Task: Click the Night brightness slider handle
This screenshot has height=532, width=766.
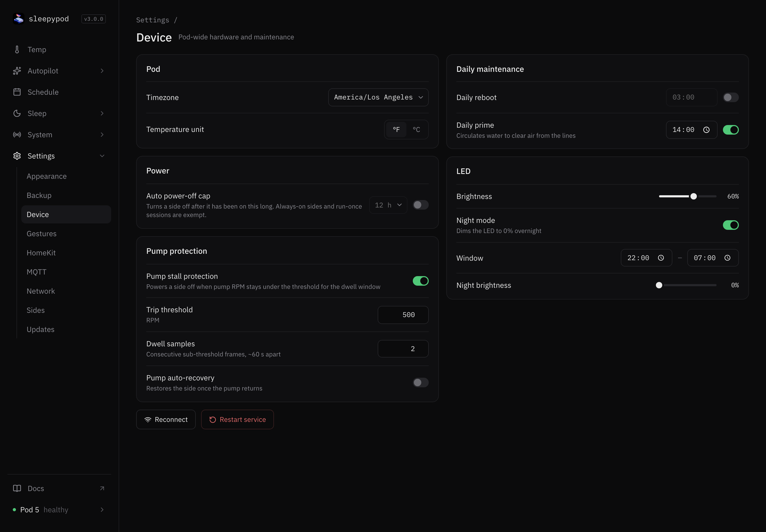Action: (659, 285)
